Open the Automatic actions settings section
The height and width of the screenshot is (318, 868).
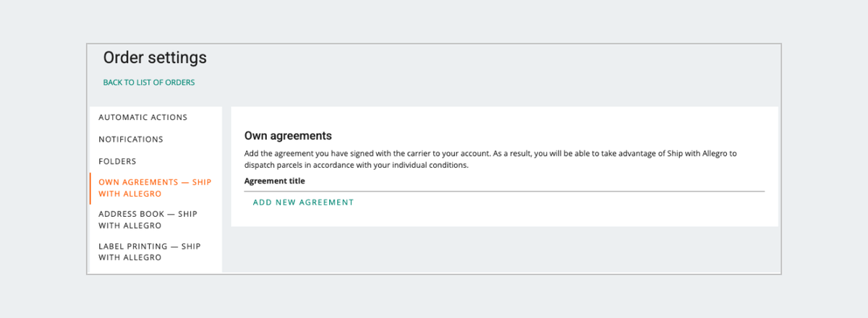pyautogui.click(x=142, y=117)
